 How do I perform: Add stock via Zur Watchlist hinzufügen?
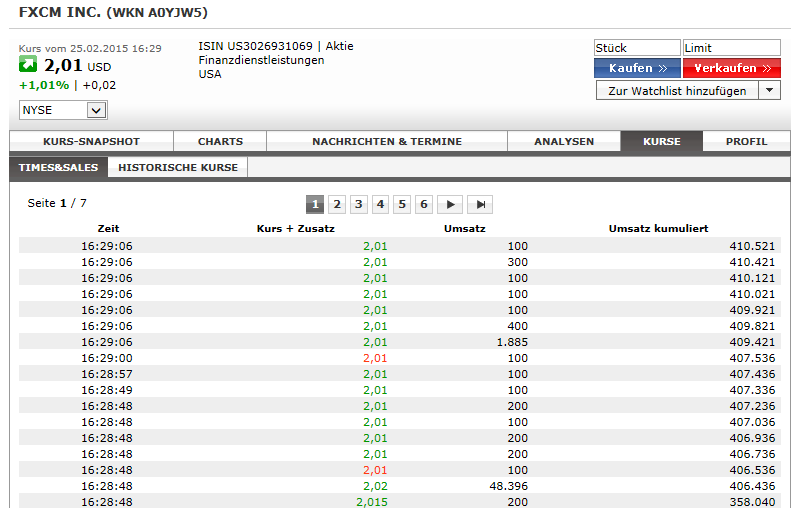tap(677, 91)
